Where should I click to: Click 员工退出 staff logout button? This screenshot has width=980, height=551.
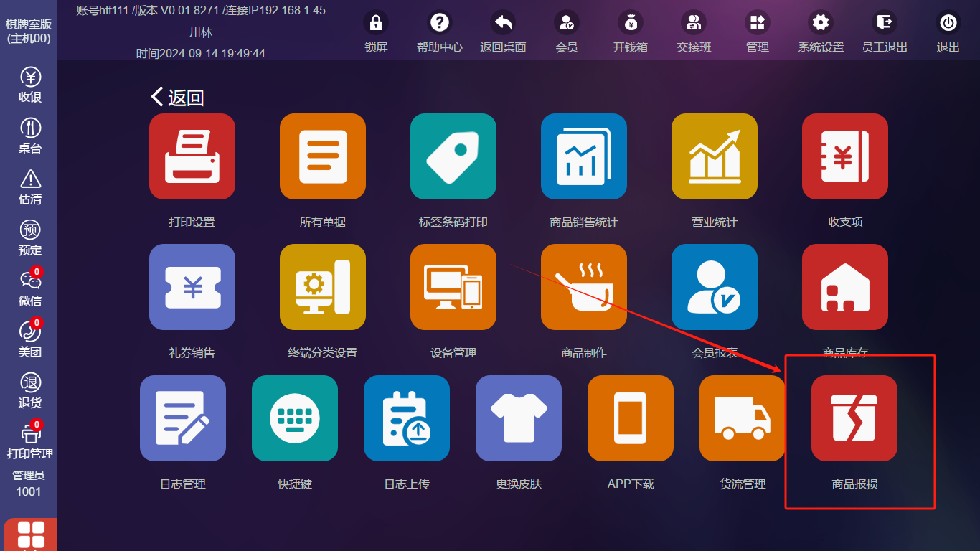884,33
